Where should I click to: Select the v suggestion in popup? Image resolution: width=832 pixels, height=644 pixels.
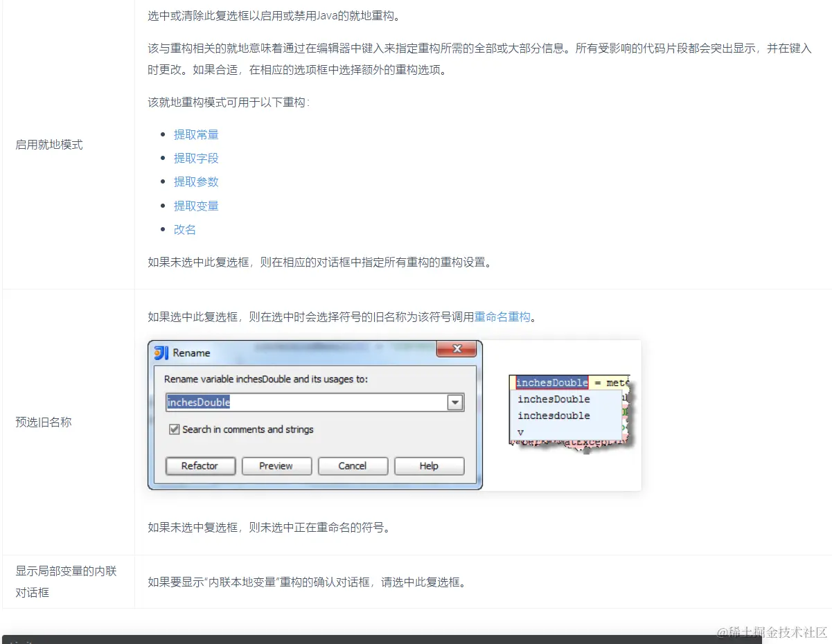click(521, 432)
